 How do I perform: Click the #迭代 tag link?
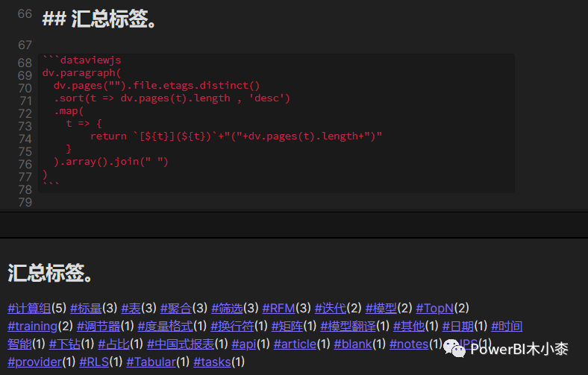[331, 309]
